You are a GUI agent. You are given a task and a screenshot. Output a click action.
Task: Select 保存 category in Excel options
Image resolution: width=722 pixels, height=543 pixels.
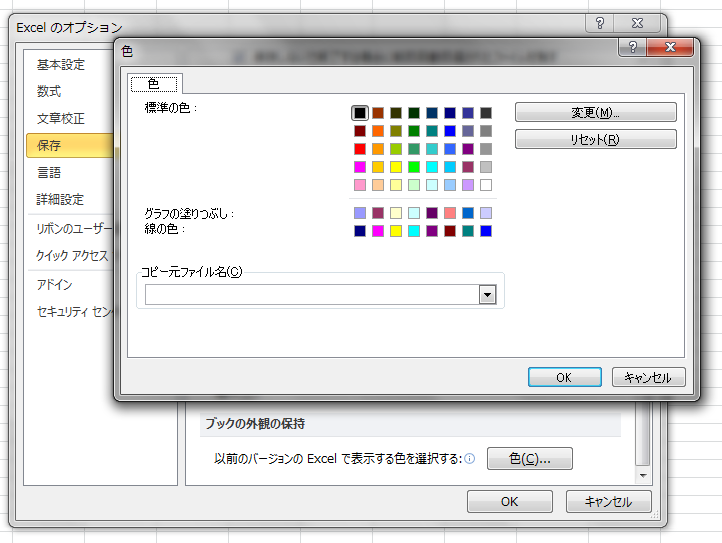coord(70,146)
